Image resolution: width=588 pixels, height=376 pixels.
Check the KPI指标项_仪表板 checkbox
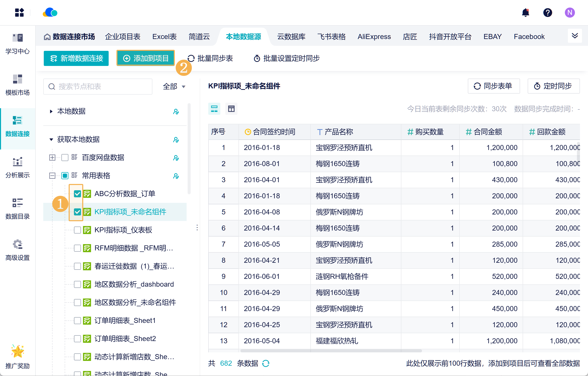pos(77,230)
